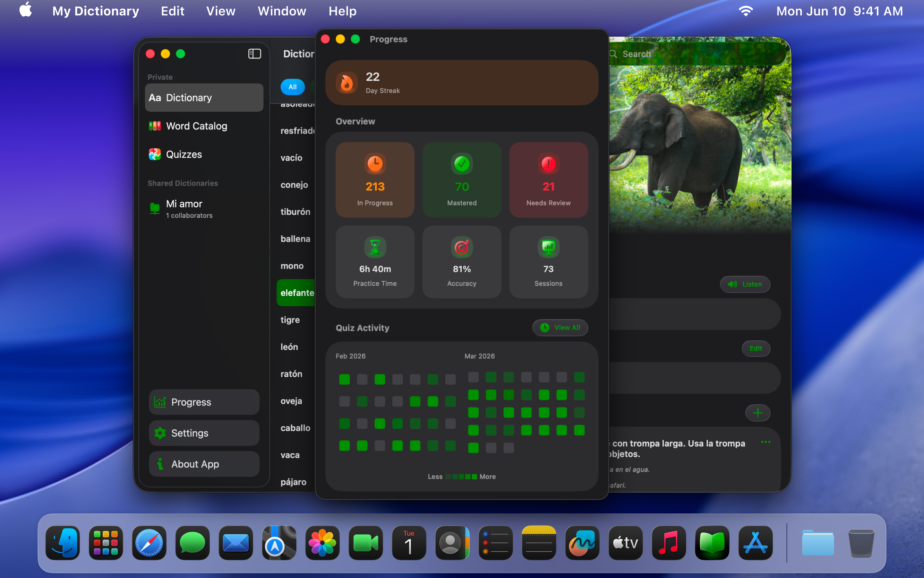Screen dimensions: 924x578
Task: Open Freeform from the Dock
Action: click(582, 543)
